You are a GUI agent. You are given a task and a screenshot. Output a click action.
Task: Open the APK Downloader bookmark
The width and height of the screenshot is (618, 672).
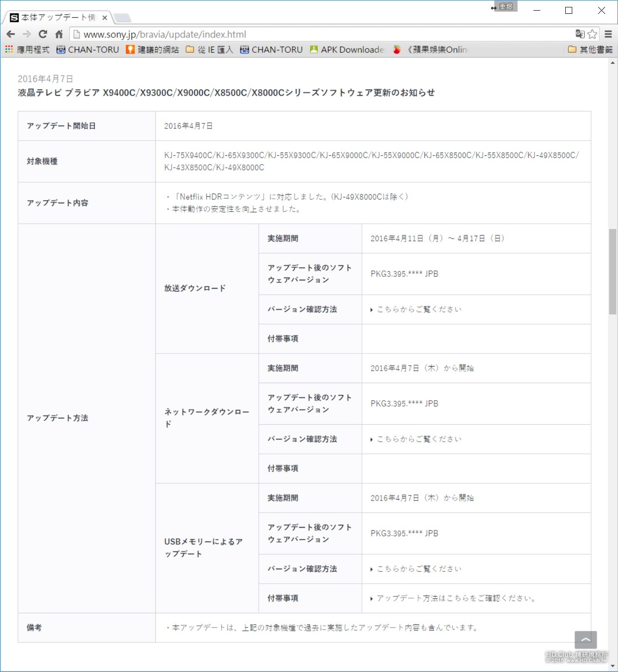[x=347, y=49]
